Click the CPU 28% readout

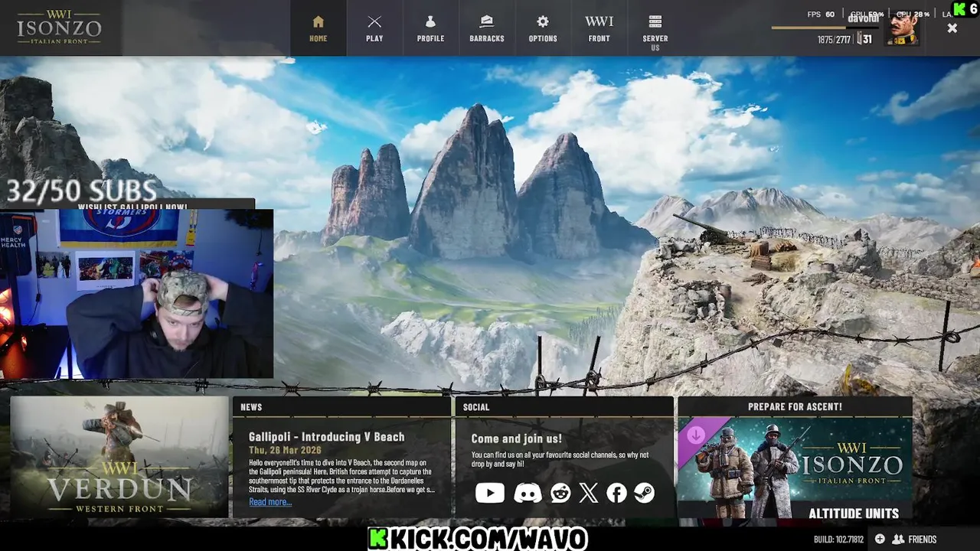tap(913, 15)
